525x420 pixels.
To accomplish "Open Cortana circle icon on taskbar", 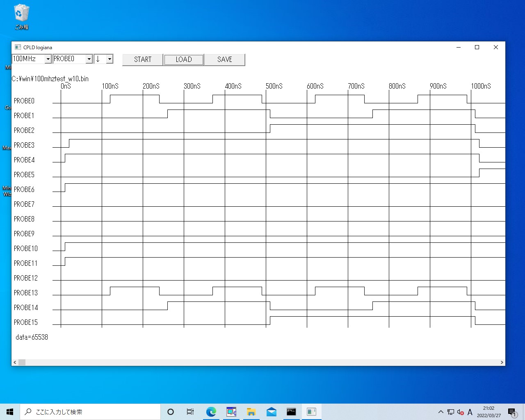I will coord(171,412).
